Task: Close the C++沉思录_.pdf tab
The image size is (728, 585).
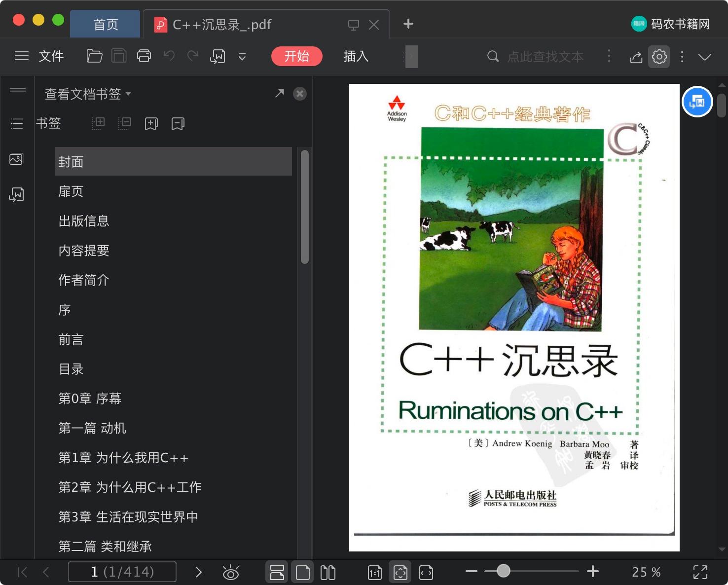Action: pos(374,25)
